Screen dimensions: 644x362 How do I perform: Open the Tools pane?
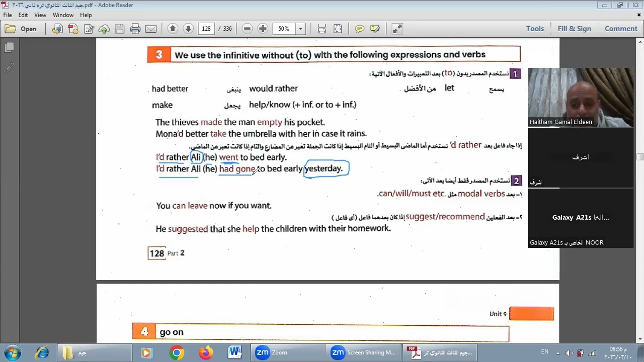pyautogui.click(x=535, y=29)
